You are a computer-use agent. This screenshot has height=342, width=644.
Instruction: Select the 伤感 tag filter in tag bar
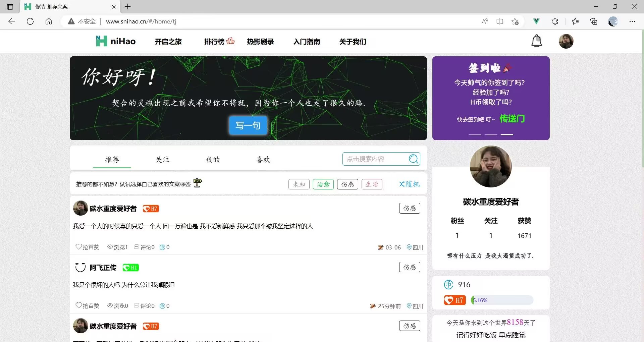pos(347,184)
